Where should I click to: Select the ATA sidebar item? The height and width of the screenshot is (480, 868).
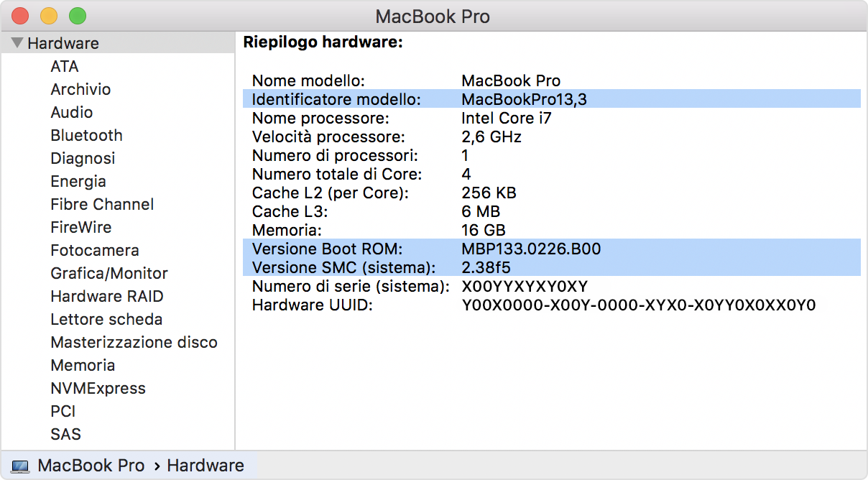coord(63,66)
